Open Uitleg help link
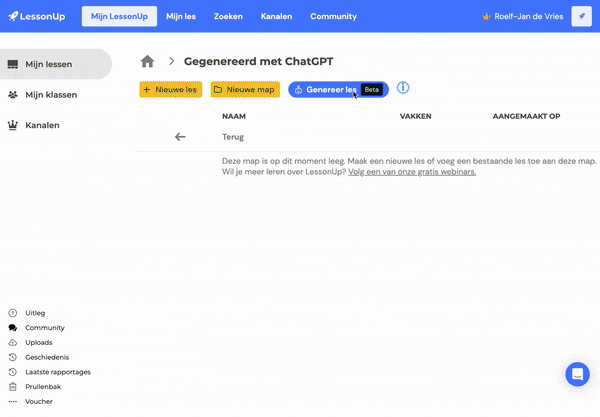 35,313
